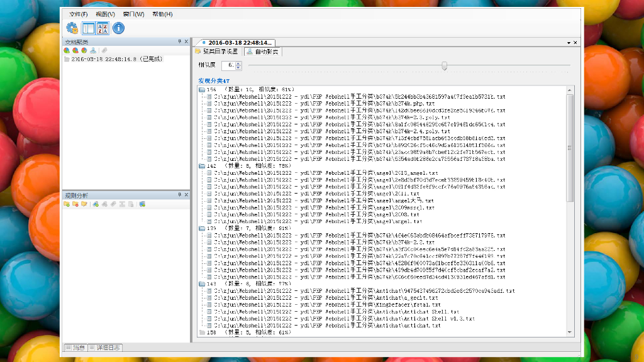Click add folder icon in 规则分析 toolbar
This screenshot has height=362, width=644.
click(67, 204)
